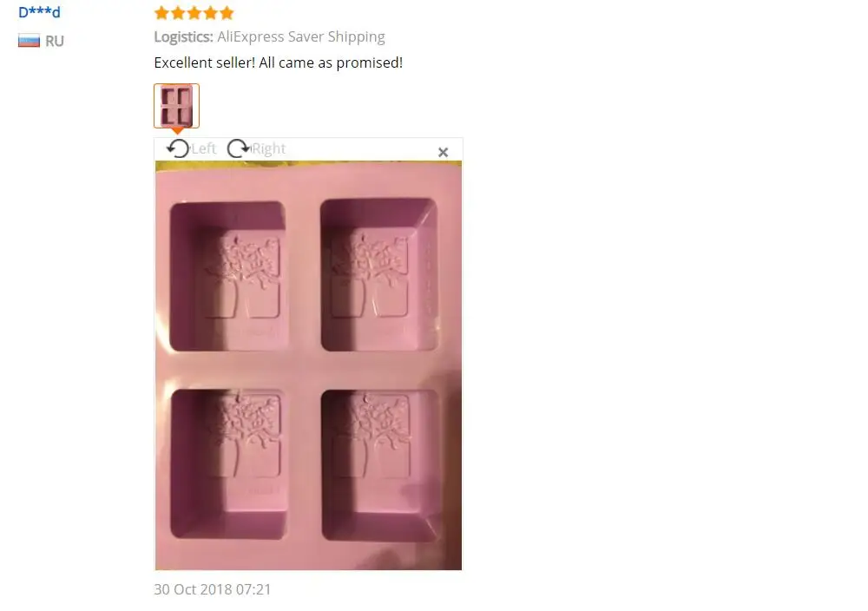The width and height of the screenshot is (868, 611).
Task: Click 'AliExpress Saver Shipping' text
Action: coord(301,37)
